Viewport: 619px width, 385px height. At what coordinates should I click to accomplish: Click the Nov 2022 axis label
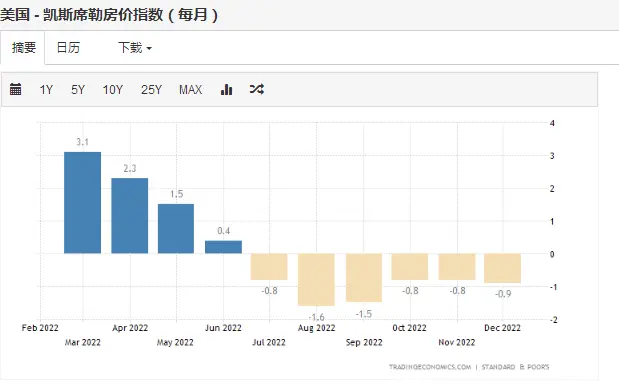coord(457,342)
